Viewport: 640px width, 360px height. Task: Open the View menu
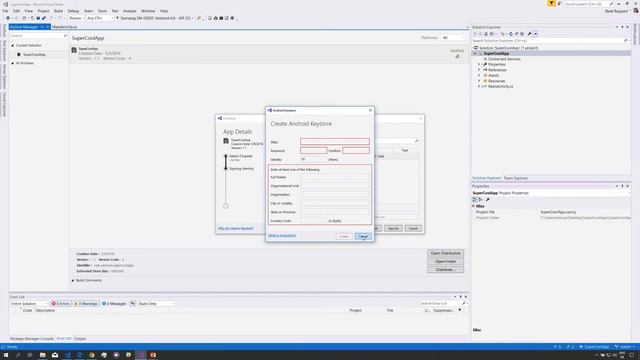(x=29, y=11)
